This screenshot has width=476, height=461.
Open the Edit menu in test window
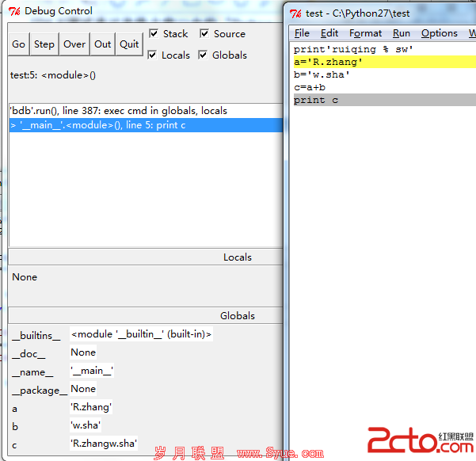329,33
